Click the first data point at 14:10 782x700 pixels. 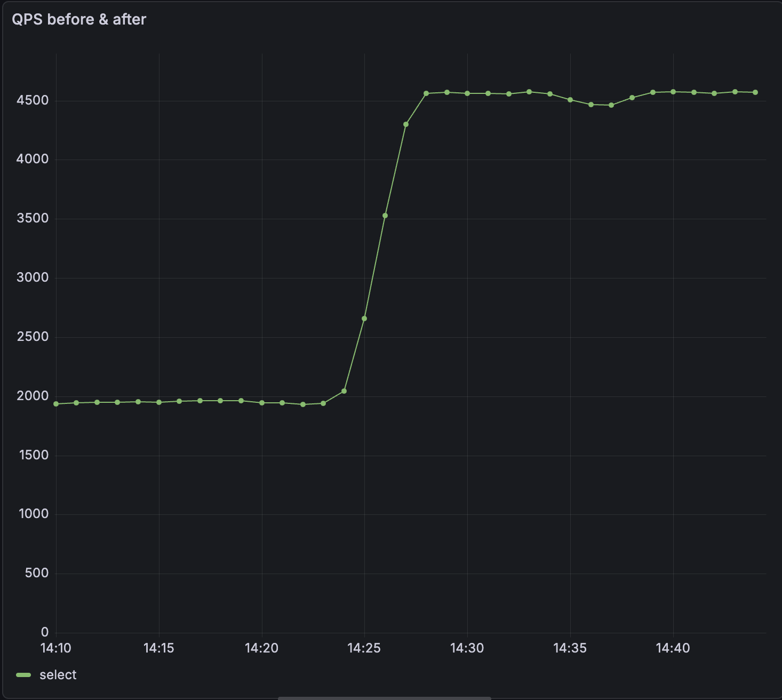coord(55,404)
